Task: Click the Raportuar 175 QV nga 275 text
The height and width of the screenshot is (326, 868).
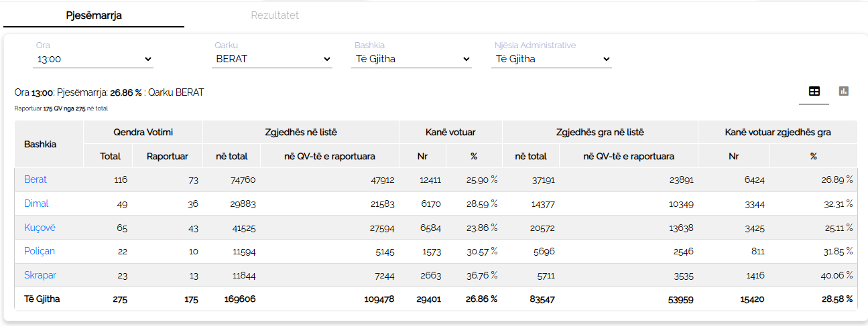Action: tap(61, 108)
